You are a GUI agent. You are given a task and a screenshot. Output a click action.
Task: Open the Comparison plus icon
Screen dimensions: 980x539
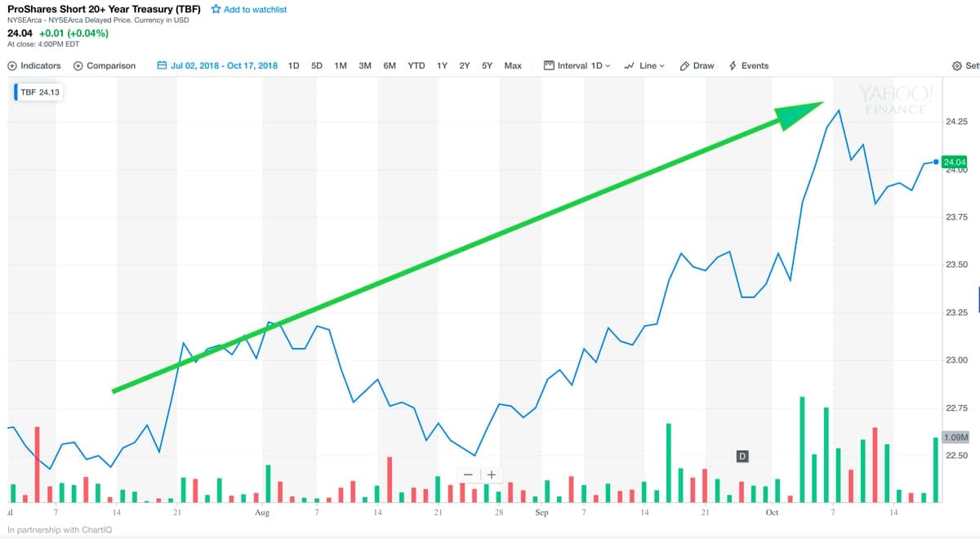(x=78, y=65)
